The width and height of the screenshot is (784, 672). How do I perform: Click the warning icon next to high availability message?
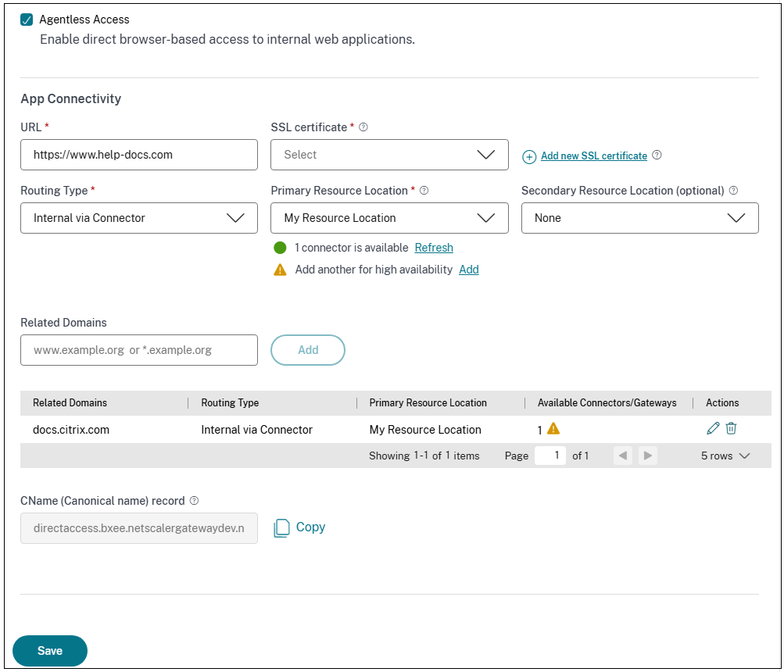click(x=280, y=269)
